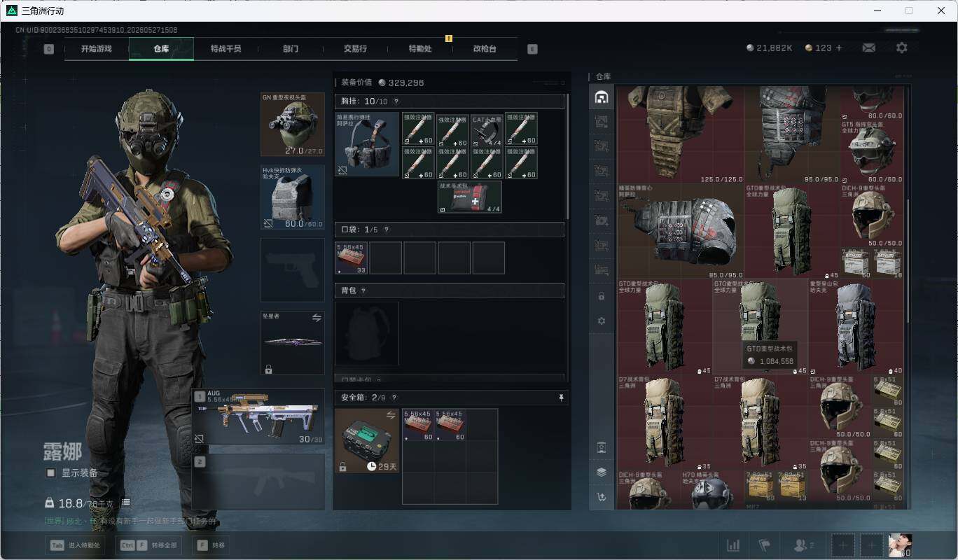Select the safe box showing 29天

[367, 441]
